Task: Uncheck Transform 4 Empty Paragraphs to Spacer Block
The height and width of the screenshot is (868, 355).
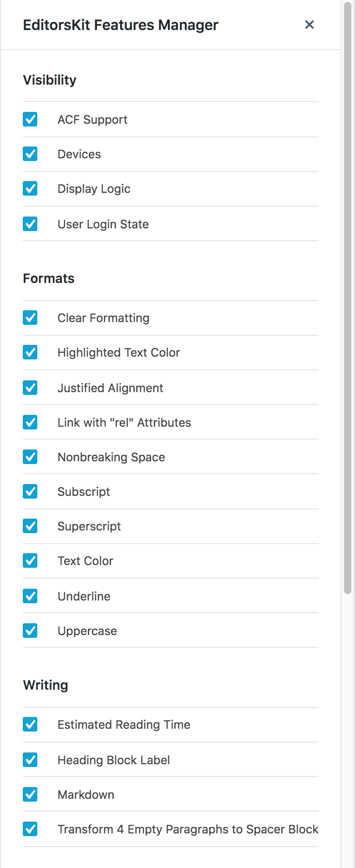Action: (30, 829)
